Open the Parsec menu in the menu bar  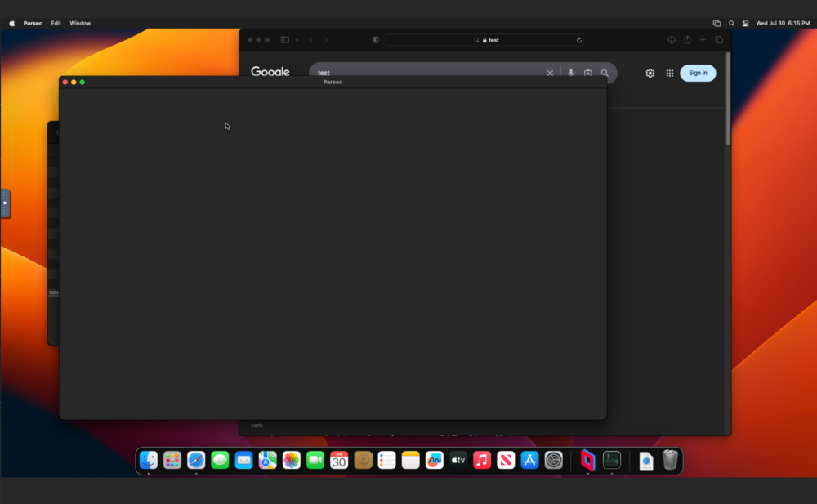[x=33, y=23]
